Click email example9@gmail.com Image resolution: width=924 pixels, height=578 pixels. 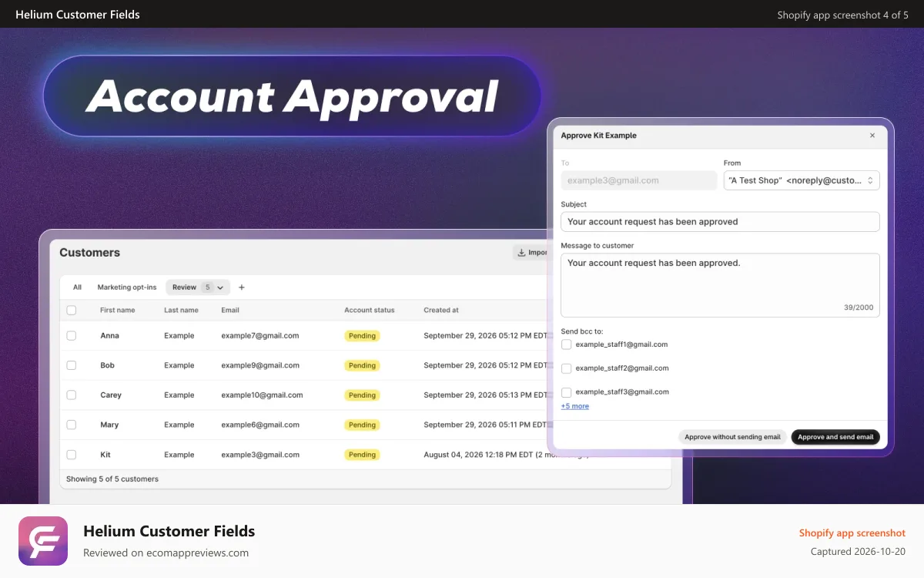pos(260,365)
